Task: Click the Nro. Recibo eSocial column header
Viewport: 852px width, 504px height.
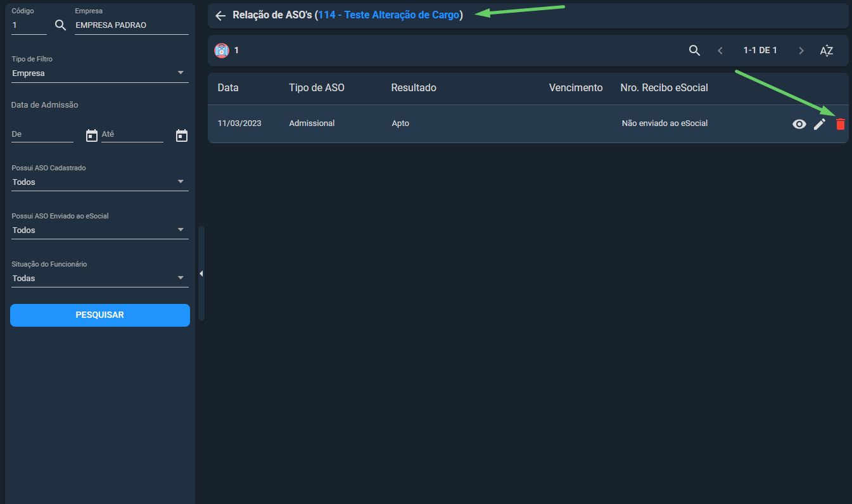Action: coord(664,88)
